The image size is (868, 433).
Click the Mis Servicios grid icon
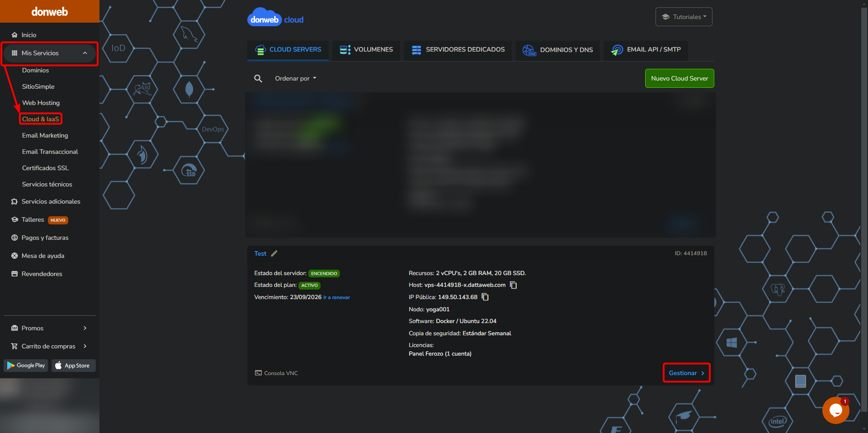click(14, 53)
